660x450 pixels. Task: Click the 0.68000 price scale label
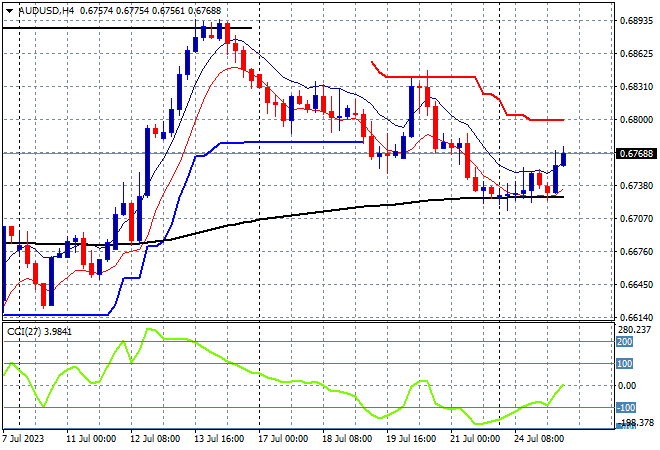coord(636,120)
